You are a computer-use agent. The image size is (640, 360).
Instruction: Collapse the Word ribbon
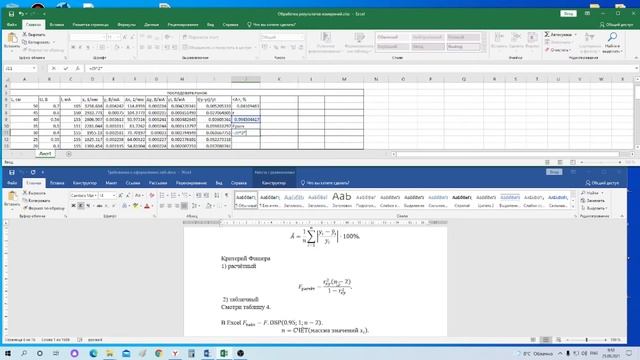point(622,216)
